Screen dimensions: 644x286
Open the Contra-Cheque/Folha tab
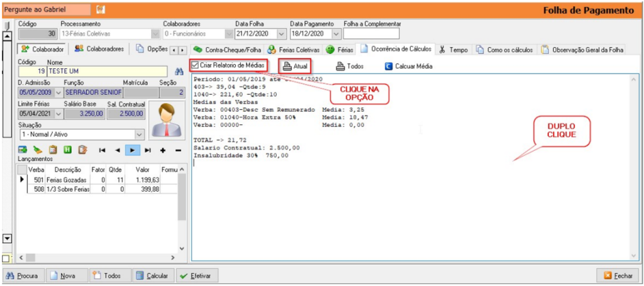tap(227, 50)
